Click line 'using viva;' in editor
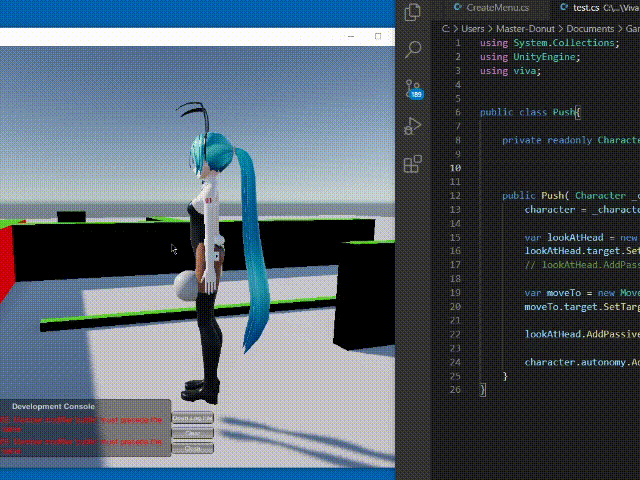640x480 pixels. click(510, 71)
